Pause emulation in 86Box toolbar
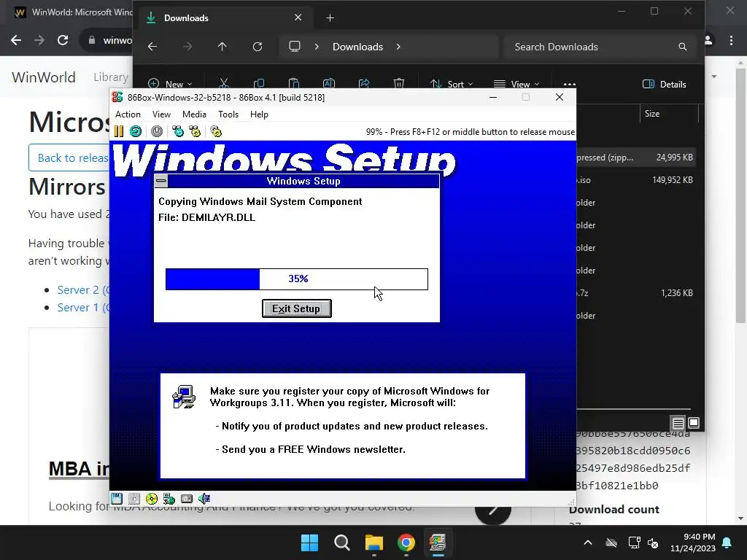747x560 pixels. tap(119, 131)
